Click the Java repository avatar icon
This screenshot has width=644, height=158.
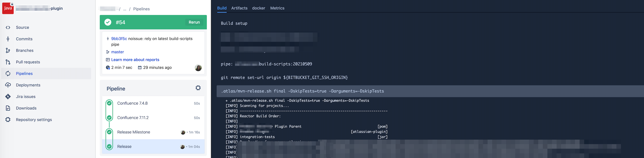pos(8,8)
